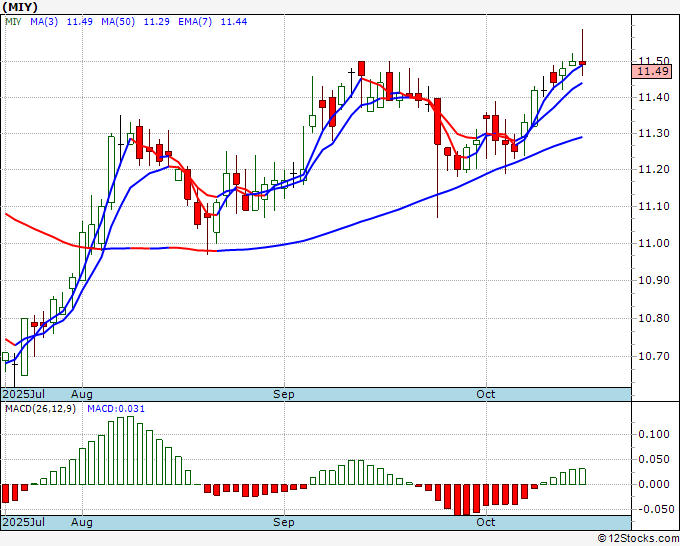
Task: Click the 11.00 price axis label
Action: pyautogui.click(x=654, y=243)
